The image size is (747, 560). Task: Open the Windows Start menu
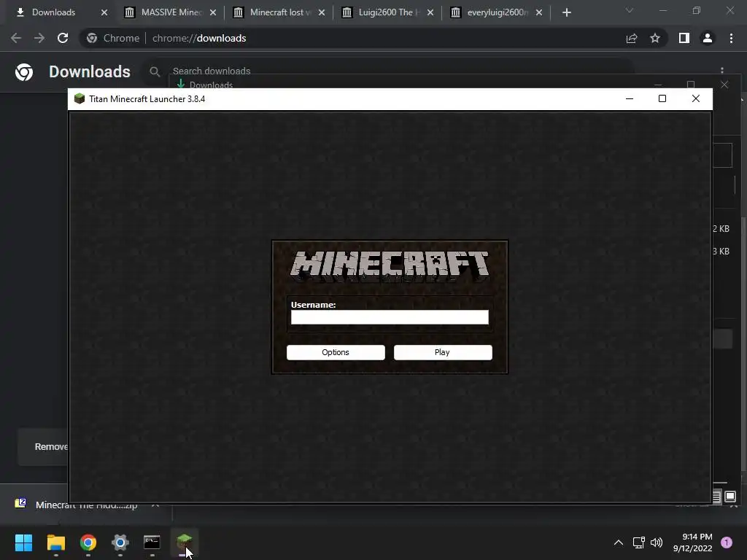(24, 542)
